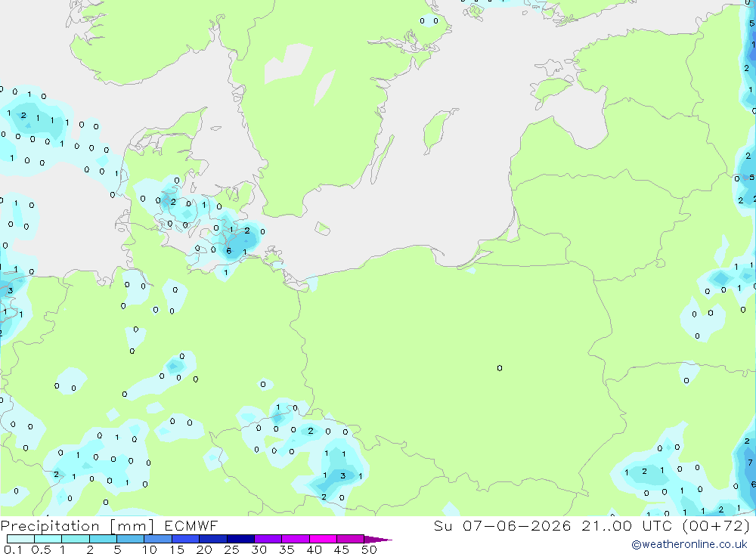
Task: Click the legend label "10"
Action: coord(150,549)
